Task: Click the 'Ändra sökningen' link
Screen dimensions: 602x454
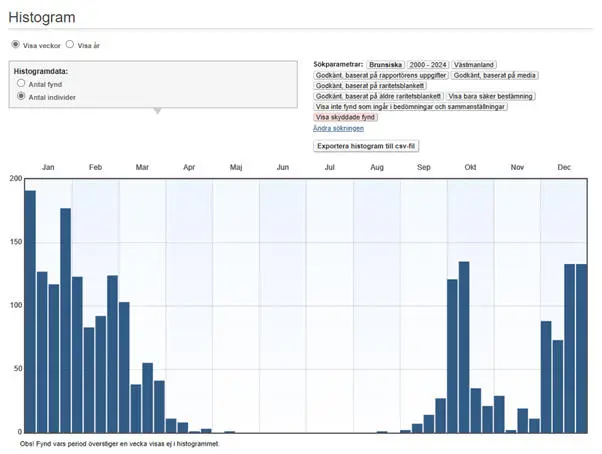Action: [338, 128]
